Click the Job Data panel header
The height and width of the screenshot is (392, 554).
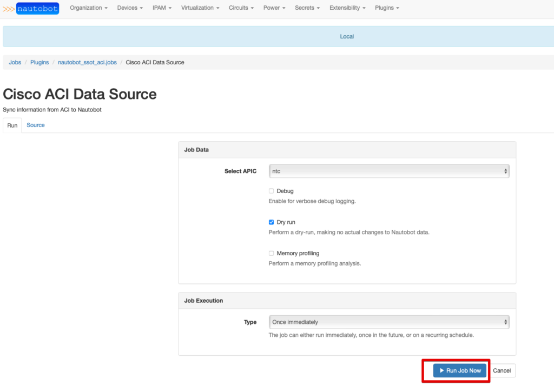[347, 150]
